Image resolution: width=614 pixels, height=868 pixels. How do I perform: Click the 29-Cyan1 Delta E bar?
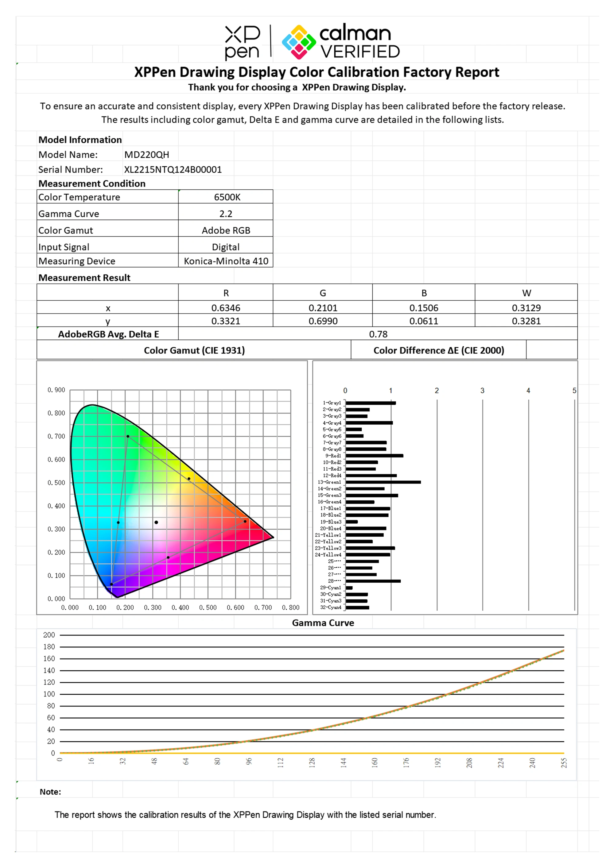pos(349,588)
